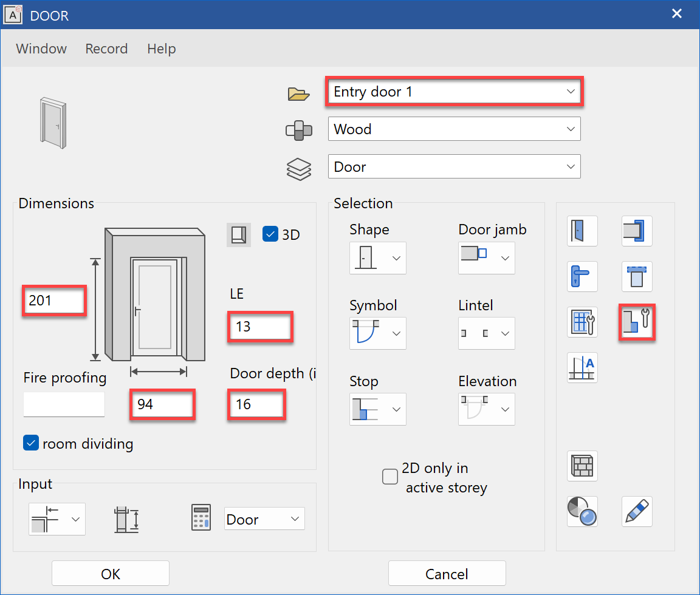Open the Help menu
This screenshot has height=595, width=700.
click(161, 49)
